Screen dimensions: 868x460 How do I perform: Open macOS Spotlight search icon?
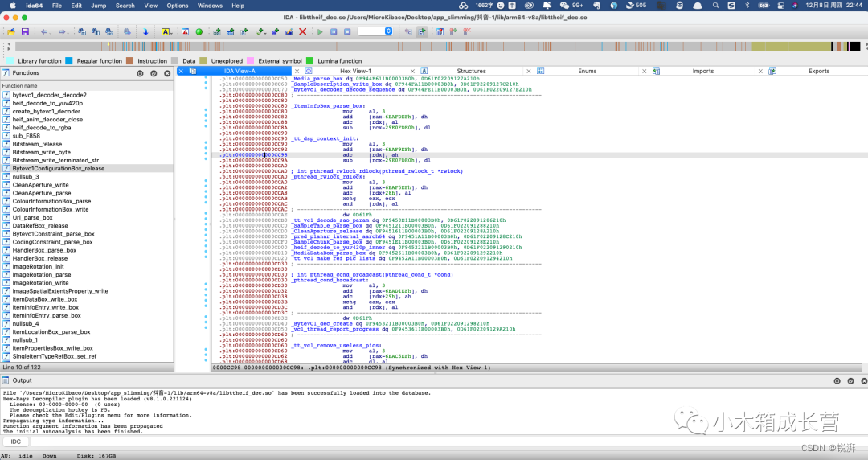tap(716, 6)
